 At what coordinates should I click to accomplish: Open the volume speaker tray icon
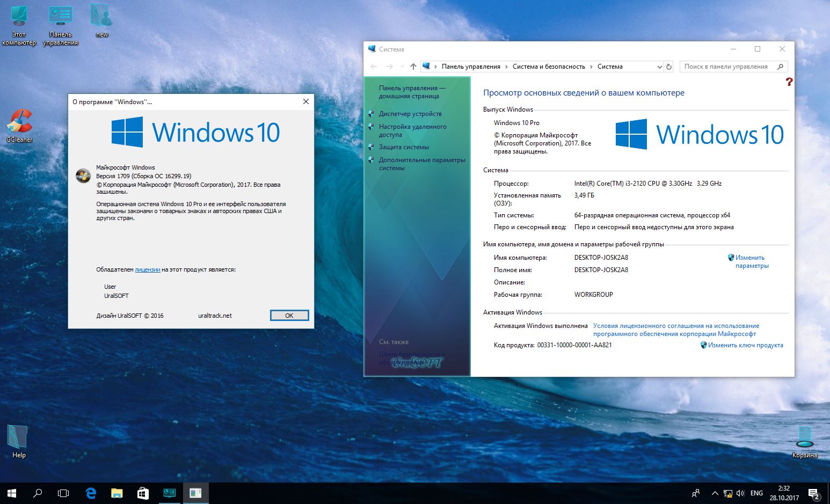pos(741,493)
